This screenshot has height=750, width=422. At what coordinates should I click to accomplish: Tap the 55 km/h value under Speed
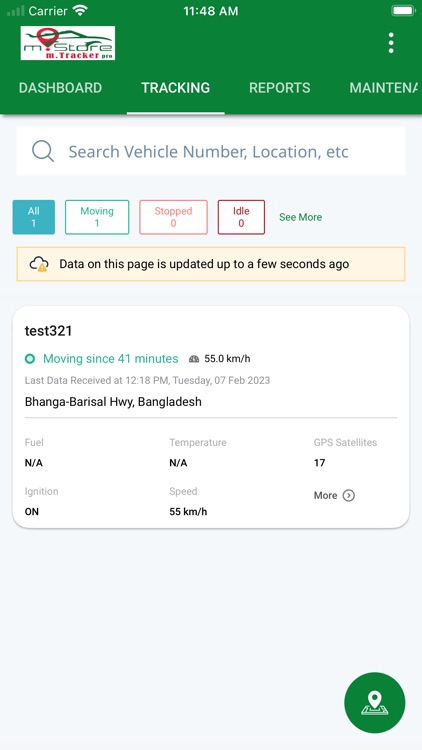[x=188, y=512]
